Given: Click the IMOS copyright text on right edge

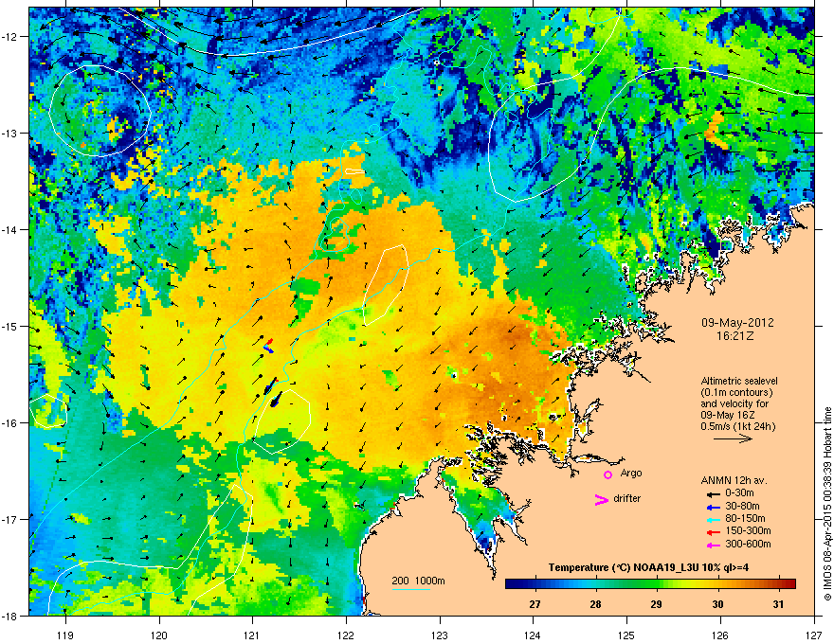Looking at the screenshot, I should point(827,504).
